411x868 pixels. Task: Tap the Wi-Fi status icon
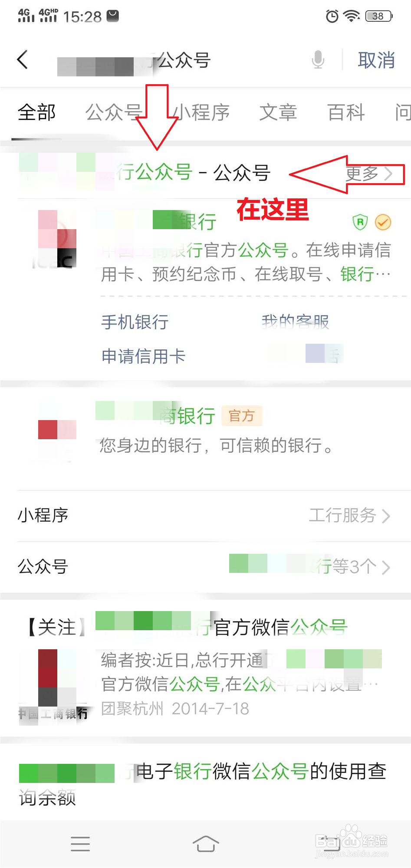coord(352,16)
